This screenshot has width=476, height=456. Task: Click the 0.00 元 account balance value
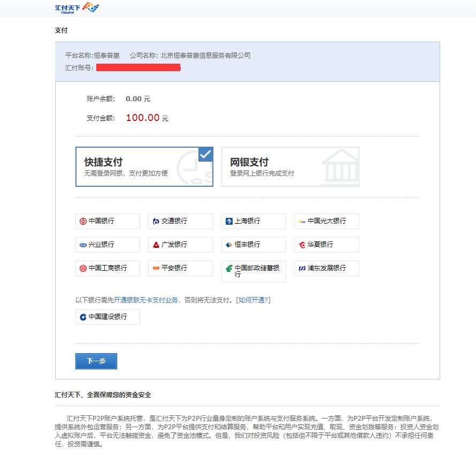point(138,98)
